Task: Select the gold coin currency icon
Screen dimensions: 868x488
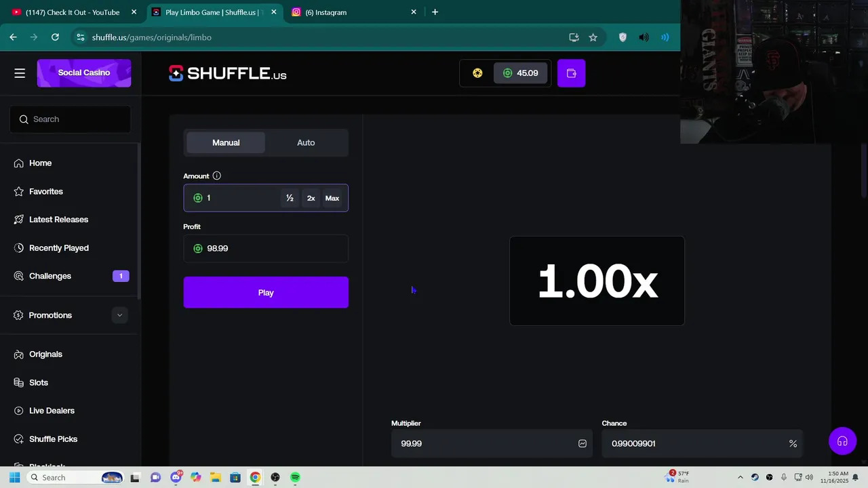Action: [477, 73]
